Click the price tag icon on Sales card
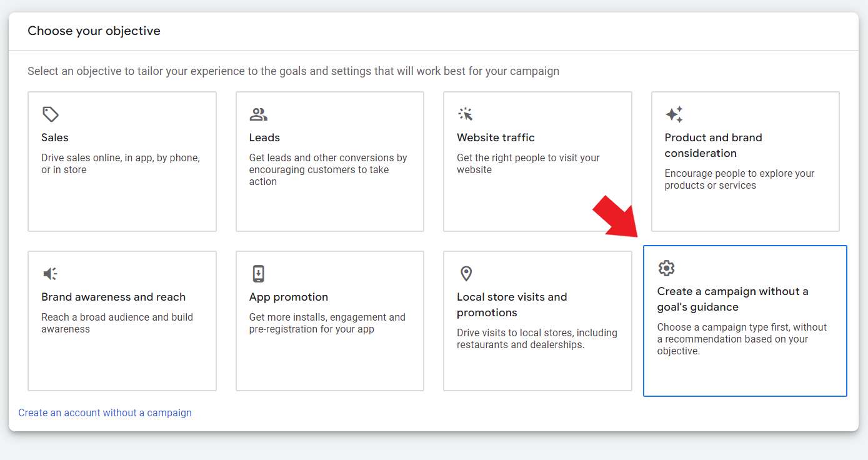Image resolution: width=868 pixels, height=460 pixels. pos(51,114)
